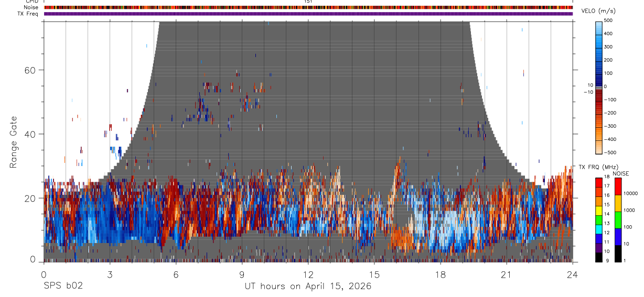Click the 24 hour tick on the UT axis
644x297 pixels.
tap(573, 274)
